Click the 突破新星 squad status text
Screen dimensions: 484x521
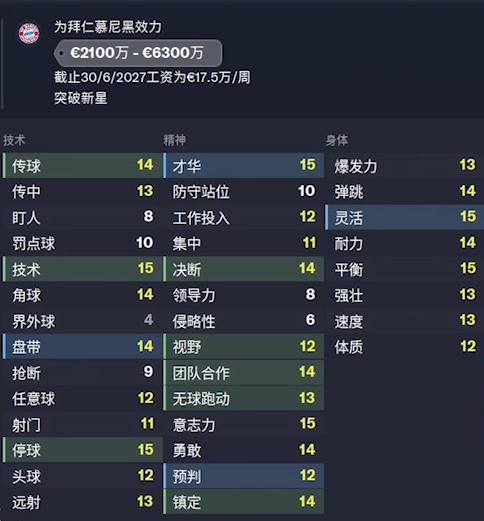tap(81, 98)
